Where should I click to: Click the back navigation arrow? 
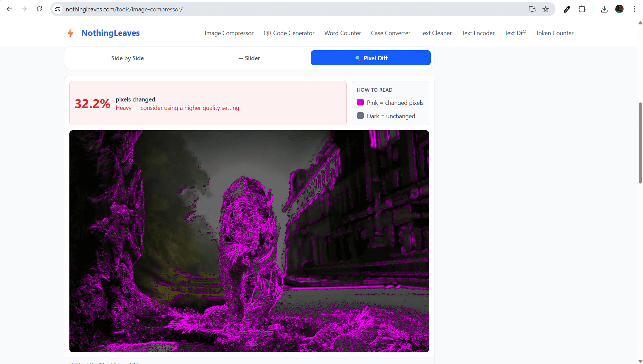[x=9, y=9]
